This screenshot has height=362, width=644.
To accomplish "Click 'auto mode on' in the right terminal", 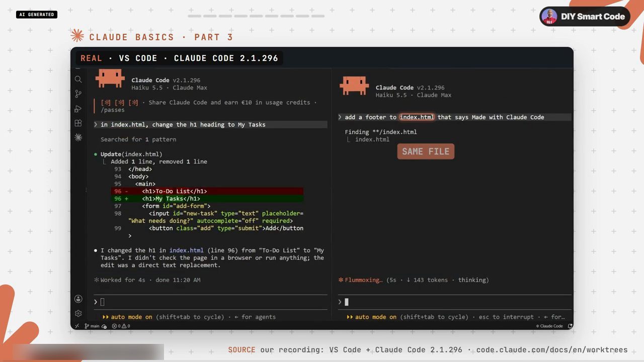I will pos(375,317).
